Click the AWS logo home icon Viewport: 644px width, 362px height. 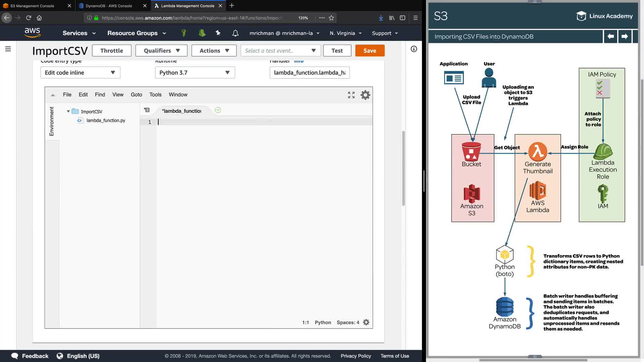[32, 33]
